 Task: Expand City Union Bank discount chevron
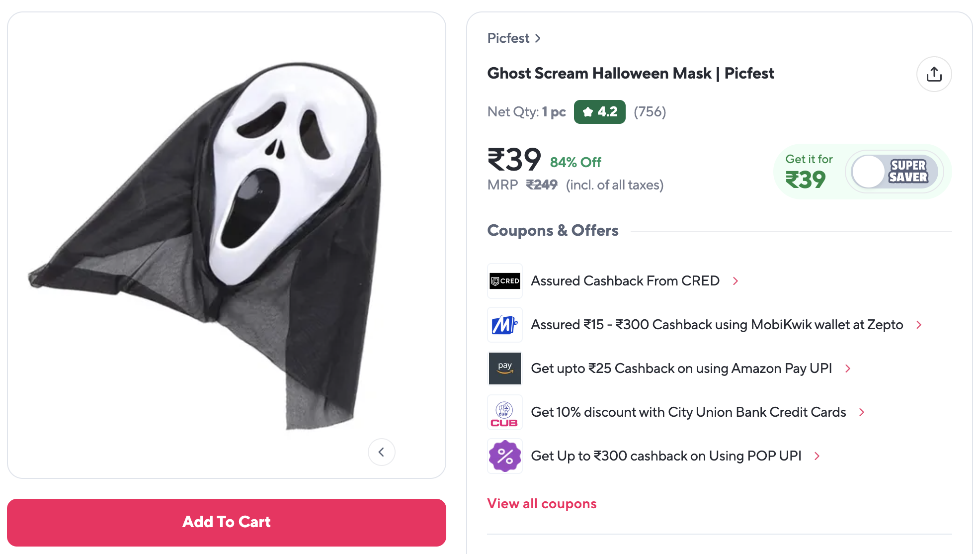coord(862,412)
